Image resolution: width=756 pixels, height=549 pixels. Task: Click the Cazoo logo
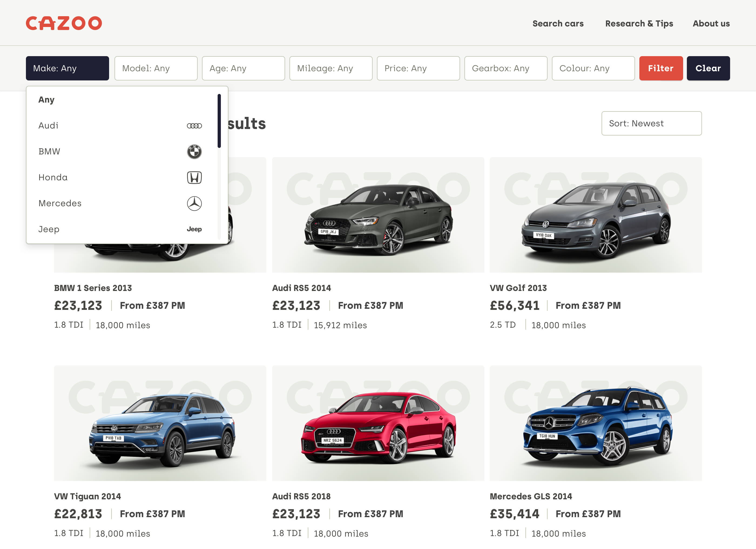tap(64, 23)
